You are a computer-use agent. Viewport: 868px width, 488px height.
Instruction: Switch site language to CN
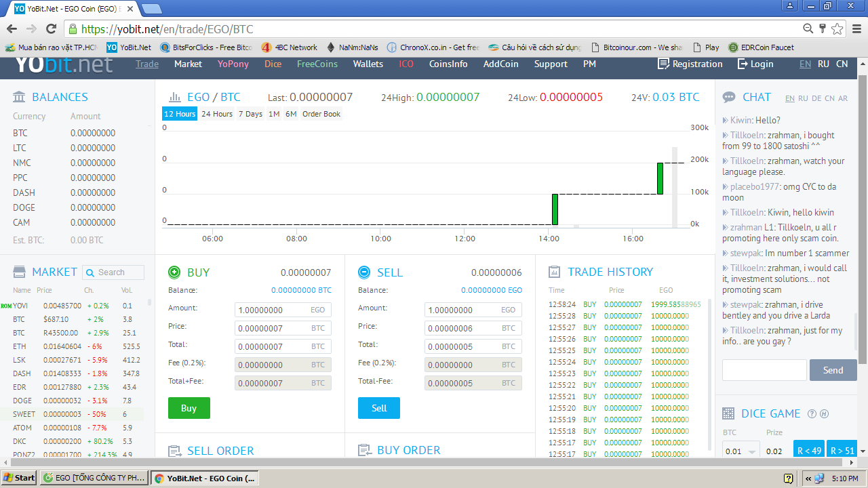pos(842,64)
